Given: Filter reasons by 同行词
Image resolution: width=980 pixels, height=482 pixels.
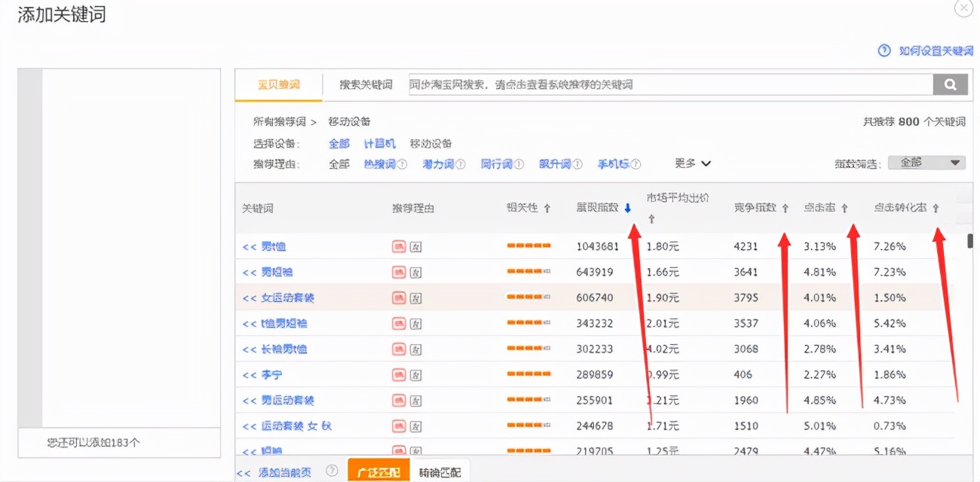Looking at the screenshot, I should 497,163.
